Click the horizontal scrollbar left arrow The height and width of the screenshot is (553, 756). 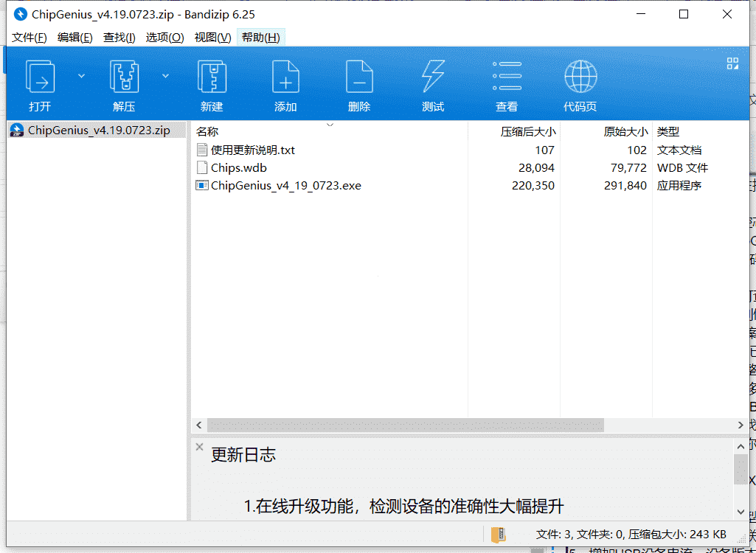pos(198,425)
